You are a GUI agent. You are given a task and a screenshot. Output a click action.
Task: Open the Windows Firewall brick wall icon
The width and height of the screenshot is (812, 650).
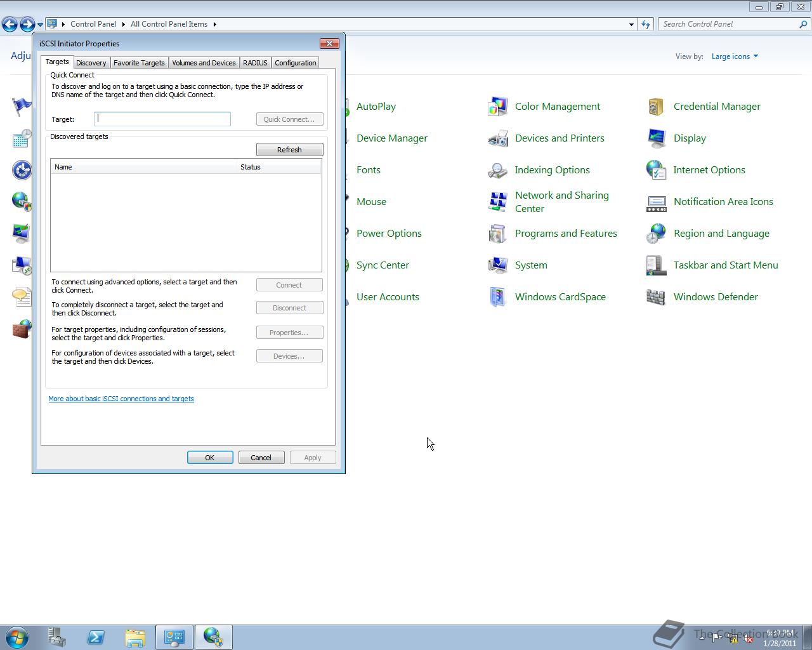22,329
